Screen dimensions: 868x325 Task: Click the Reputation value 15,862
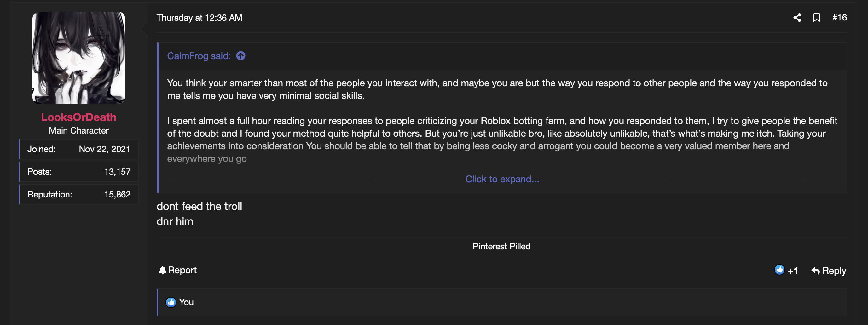click(117, 195)
